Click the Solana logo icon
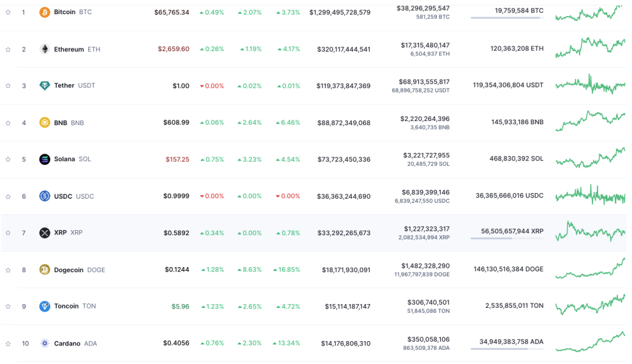The image size is (632, 364). [44, 159]
